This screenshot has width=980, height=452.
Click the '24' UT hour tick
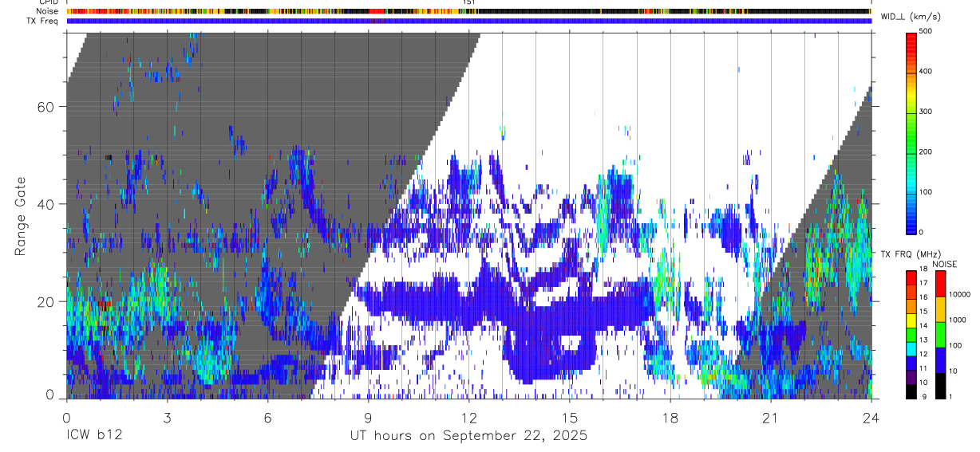pos(871,418)
